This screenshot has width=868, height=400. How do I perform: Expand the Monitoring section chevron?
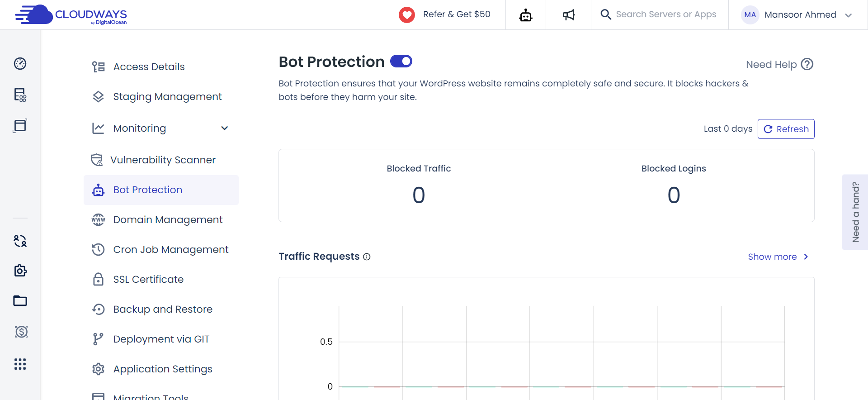[x=225, y=128]
